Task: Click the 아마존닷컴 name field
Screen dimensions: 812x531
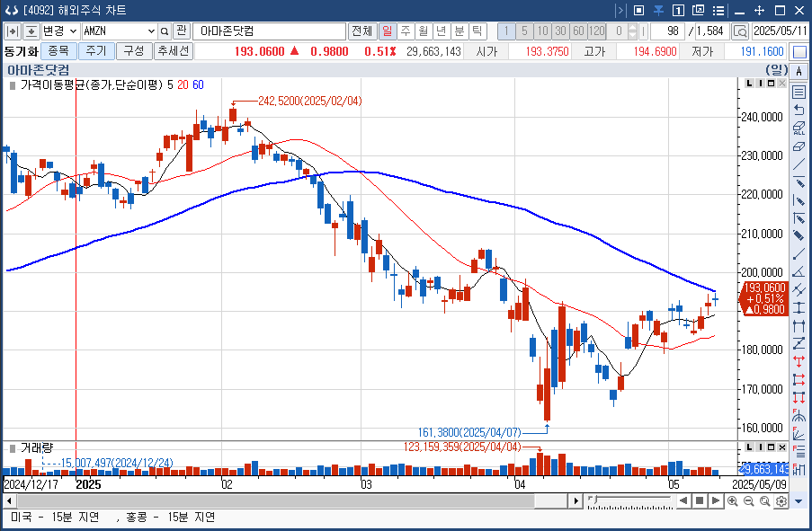Action: coord(269,31)
